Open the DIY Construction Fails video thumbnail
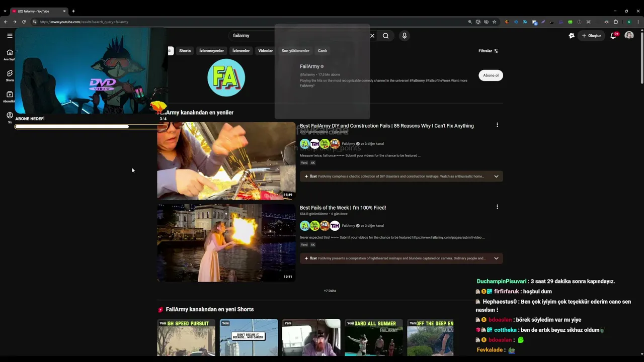This screenshot has width=644, height=362. point(226,161)
